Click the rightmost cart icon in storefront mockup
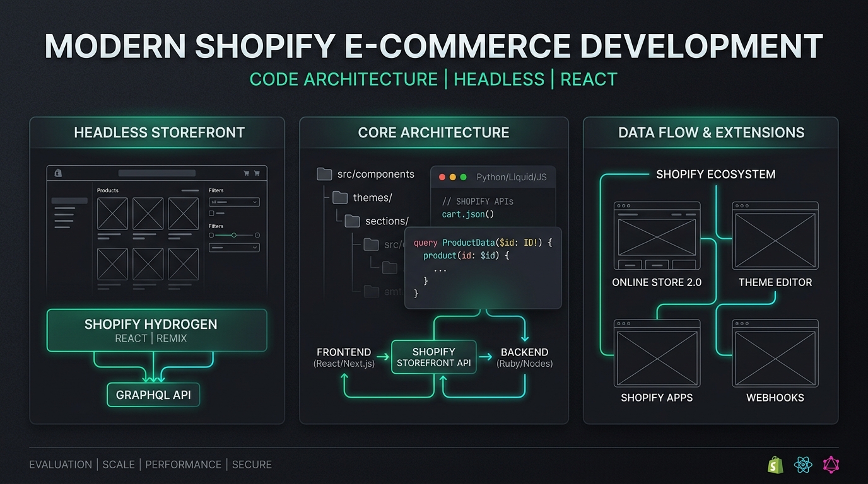 coord(257,173)
